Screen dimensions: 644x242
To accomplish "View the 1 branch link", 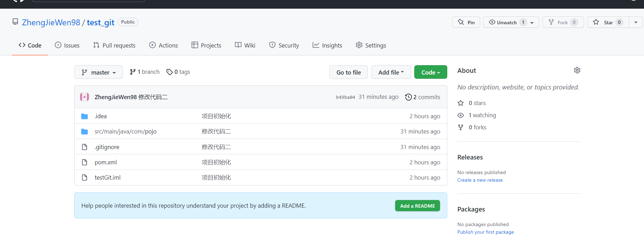I will tap(145, 72).
